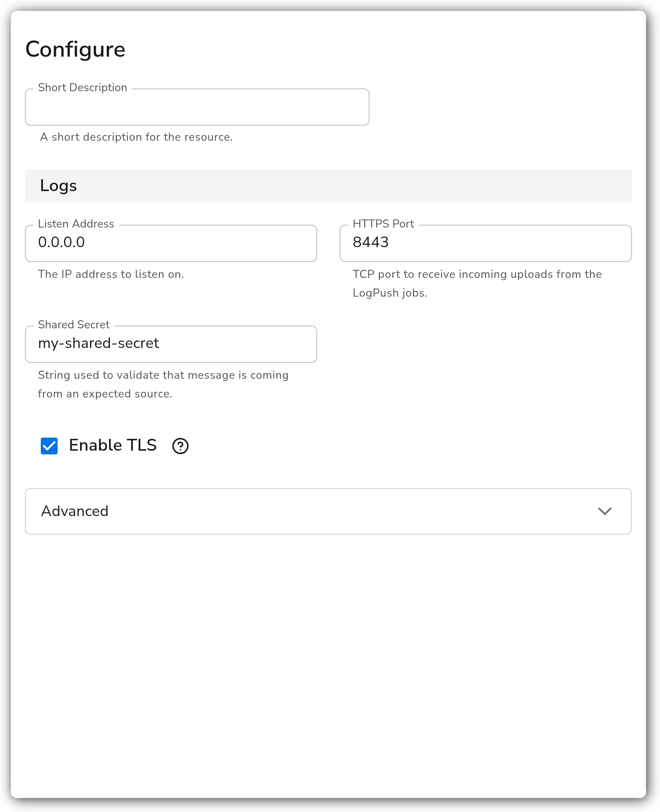Screen dimensions: 660x812
Task: Select 'A short description for the resource.' text
Action: point(136,137)
